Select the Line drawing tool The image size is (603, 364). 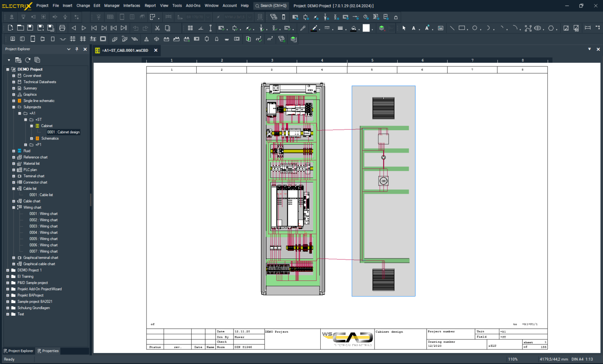[452, 28]
